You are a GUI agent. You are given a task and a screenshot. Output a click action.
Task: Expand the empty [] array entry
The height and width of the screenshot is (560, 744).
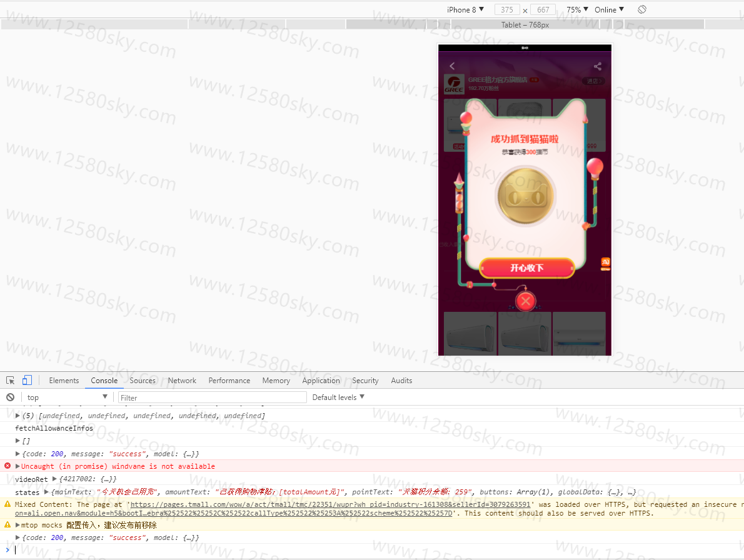tap(18, 441)
